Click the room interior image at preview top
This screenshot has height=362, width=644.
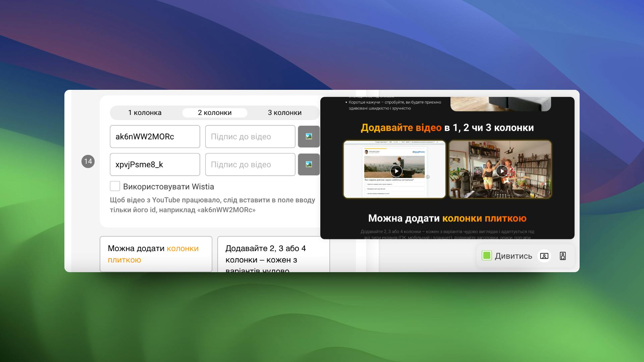click(x=500, y=104)
